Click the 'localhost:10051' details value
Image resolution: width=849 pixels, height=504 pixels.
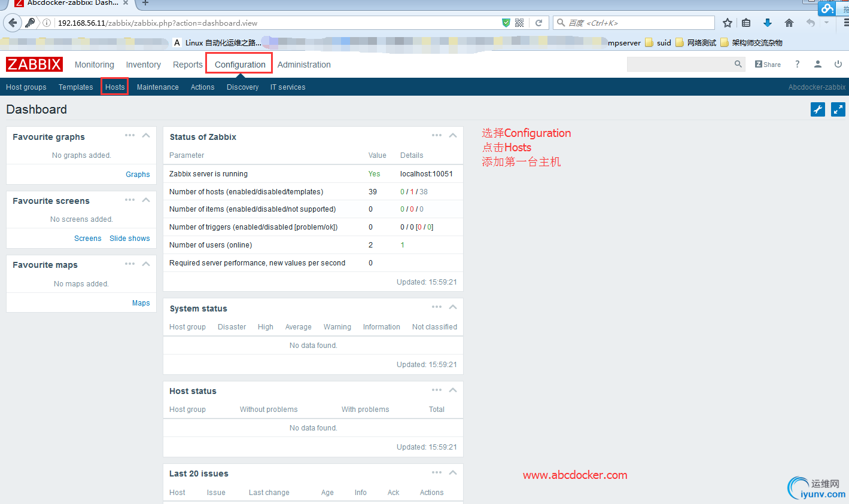click(x=427, y=174)
